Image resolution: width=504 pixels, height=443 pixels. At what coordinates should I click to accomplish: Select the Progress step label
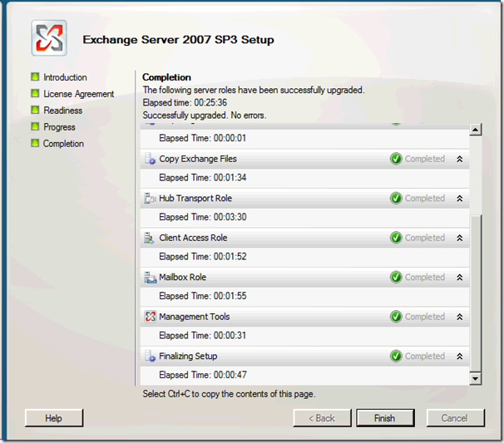click(59, 127)
